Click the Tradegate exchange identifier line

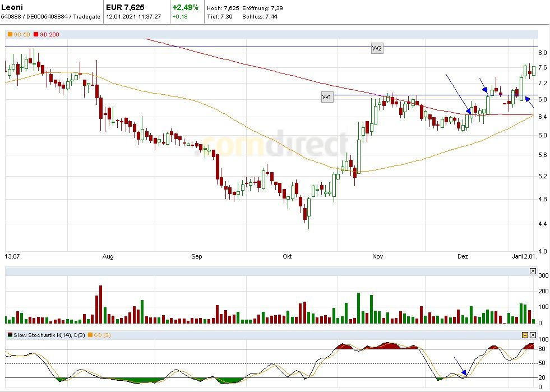click(51, 17)
